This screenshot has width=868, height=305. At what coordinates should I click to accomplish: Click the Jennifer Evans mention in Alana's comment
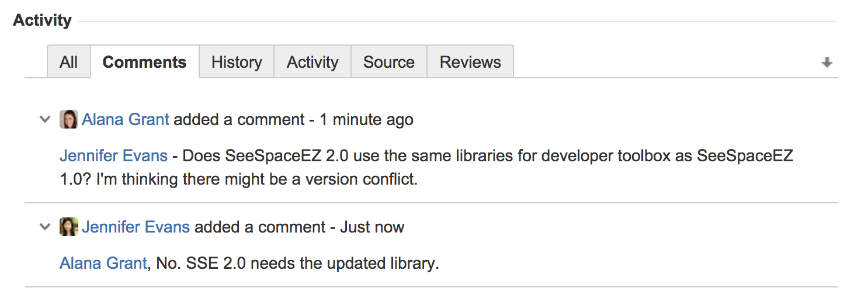click(113, 156)
